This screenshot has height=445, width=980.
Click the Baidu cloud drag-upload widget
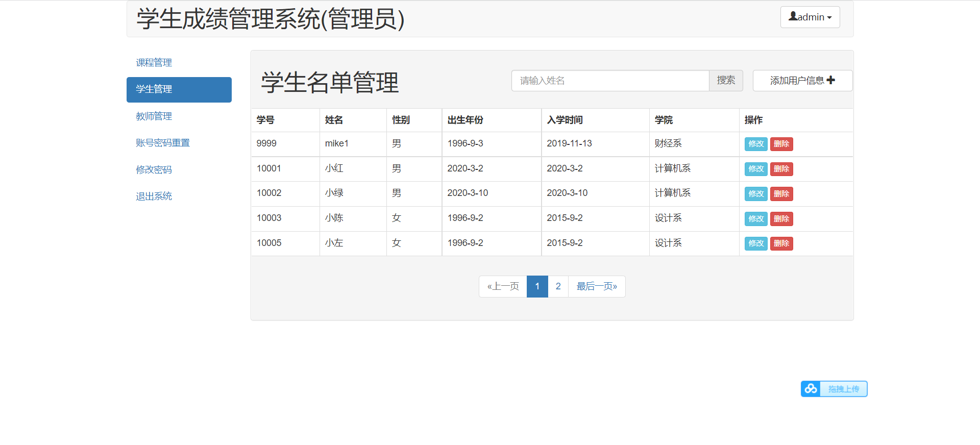click(x=834, y=389)
